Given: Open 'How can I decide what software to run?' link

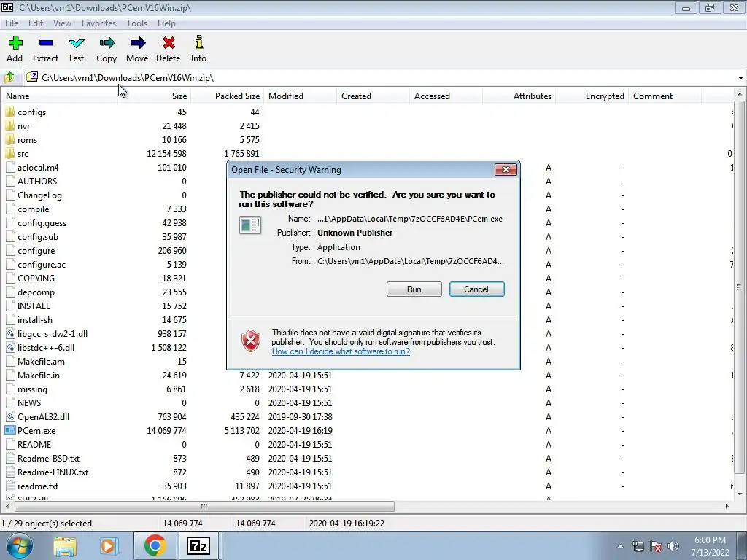Looking at the screenshot, I should [x=341, y=351].
